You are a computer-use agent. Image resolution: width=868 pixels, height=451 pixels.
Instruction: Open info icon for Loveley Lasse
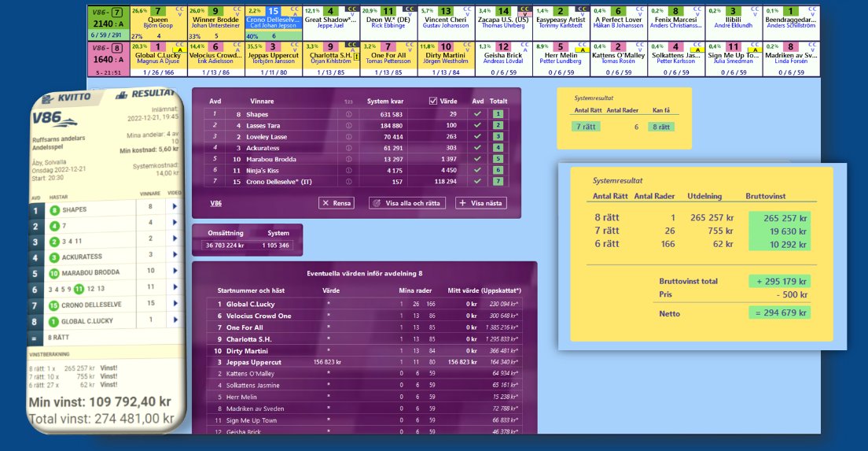click(348, 136)
